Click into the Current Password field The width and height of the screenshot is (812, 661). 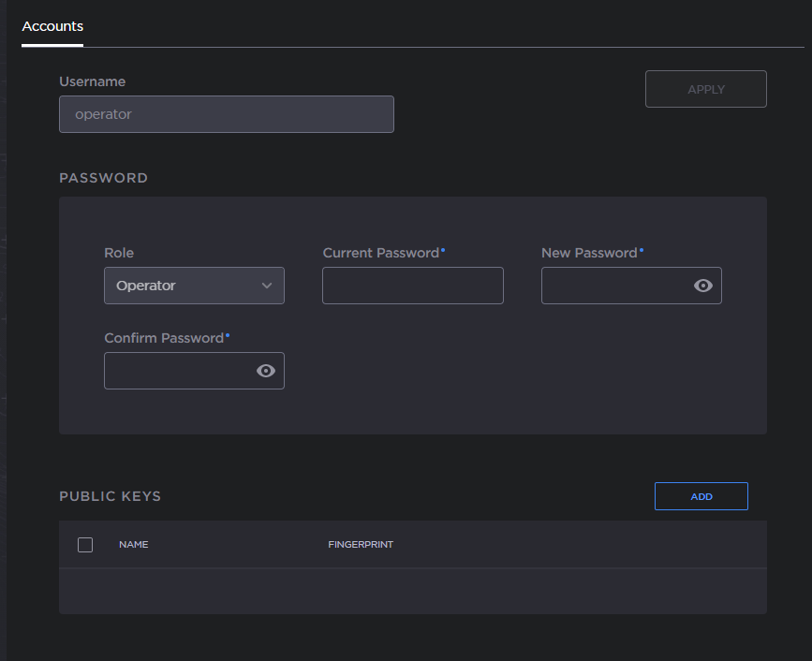click(412, 286)
